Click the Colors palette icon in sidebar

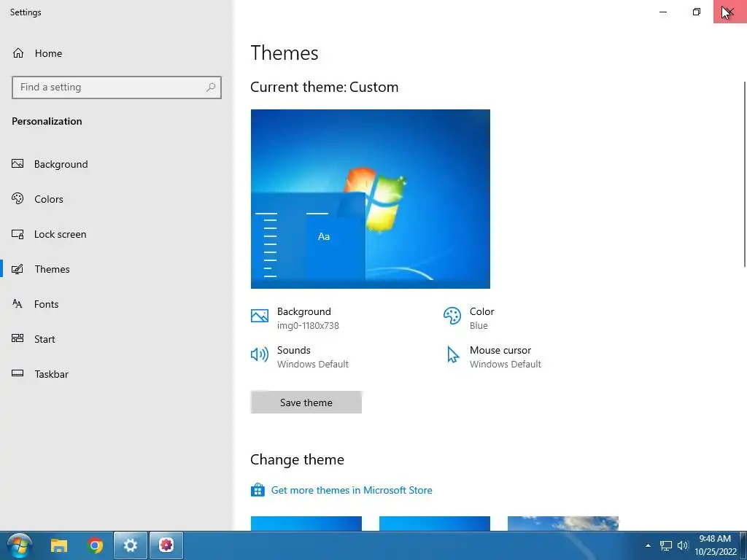(x=18, y=198)
